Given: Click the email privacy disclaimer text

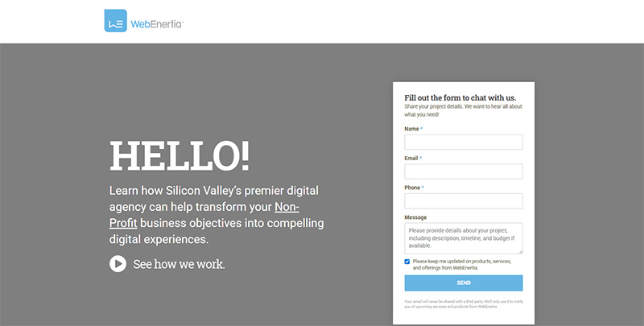Looking at the screenshot, I should click(460, 304).
